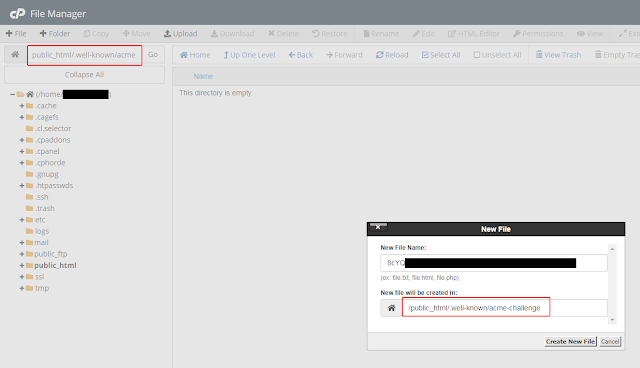The height and width of the screenshot is (368, 640).
Task: Expand the mail folder node
Action: point(22,243)
